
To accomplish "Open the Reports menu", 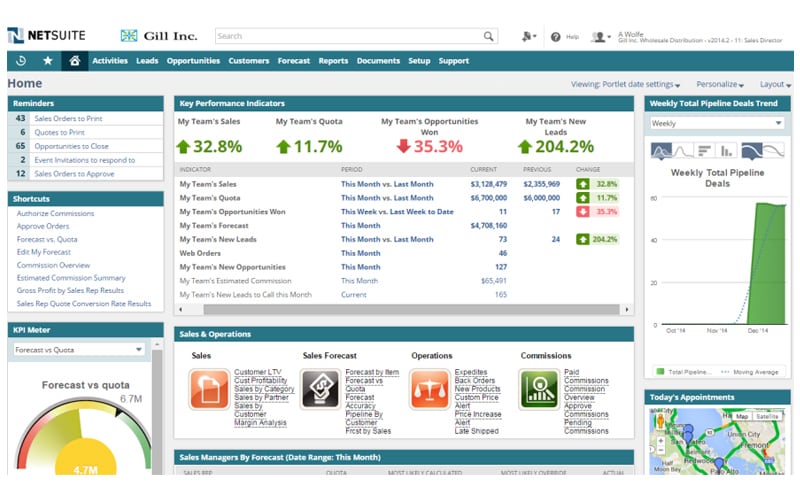I will coord(333,61).
